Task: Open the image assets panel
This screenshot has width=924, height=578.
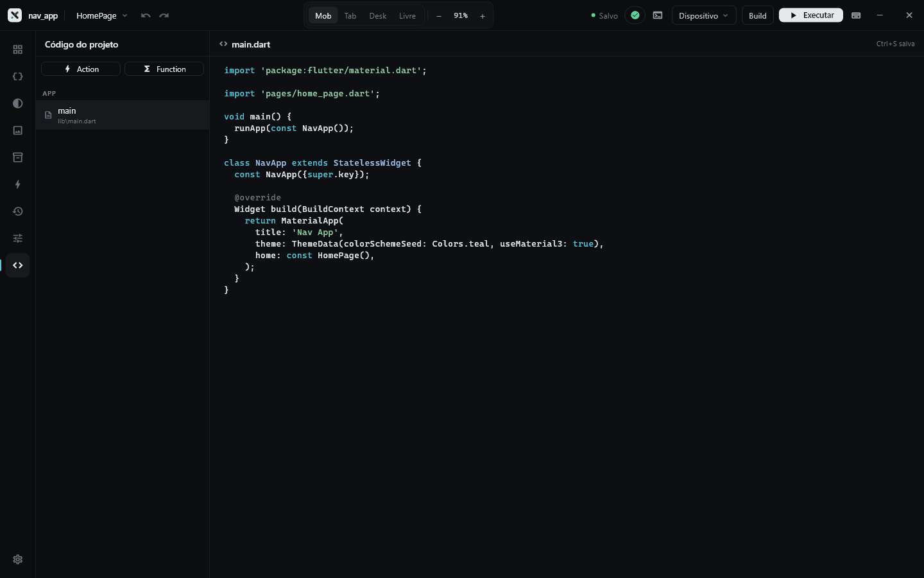Action: tap(18, 130)
